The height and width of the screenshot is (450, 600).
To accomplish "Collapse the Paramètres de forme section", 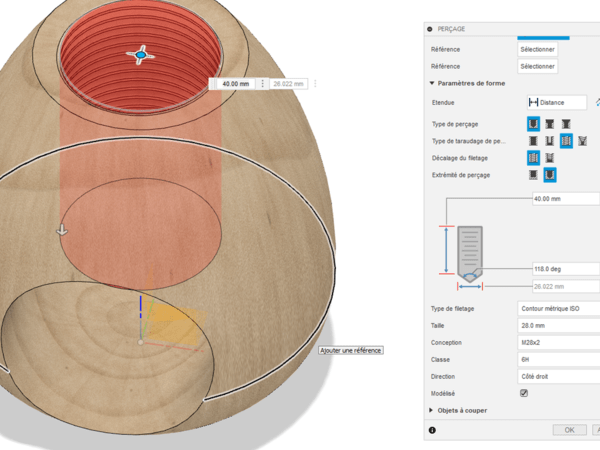I will 432,83.
